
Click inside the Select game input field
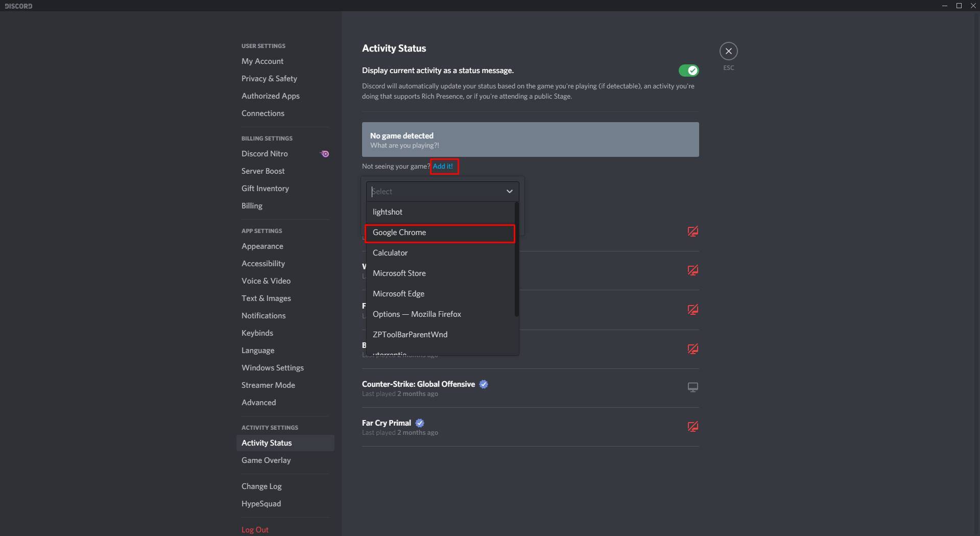point(434,191)
